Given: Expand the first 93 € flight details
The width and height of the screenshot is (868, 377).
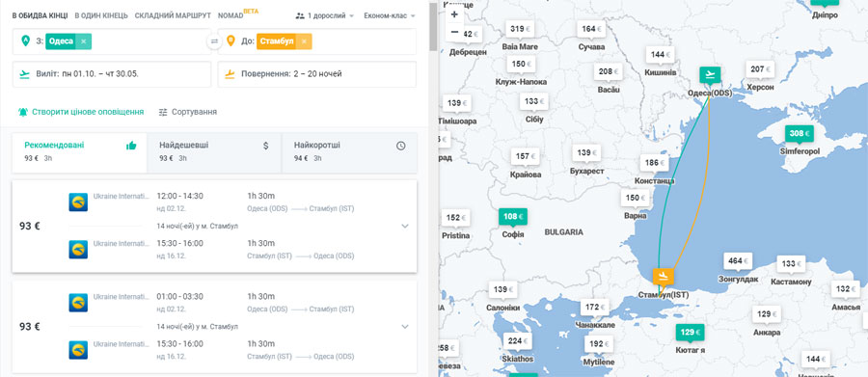Looking at the screenshot, I should (x=405, y=226).
